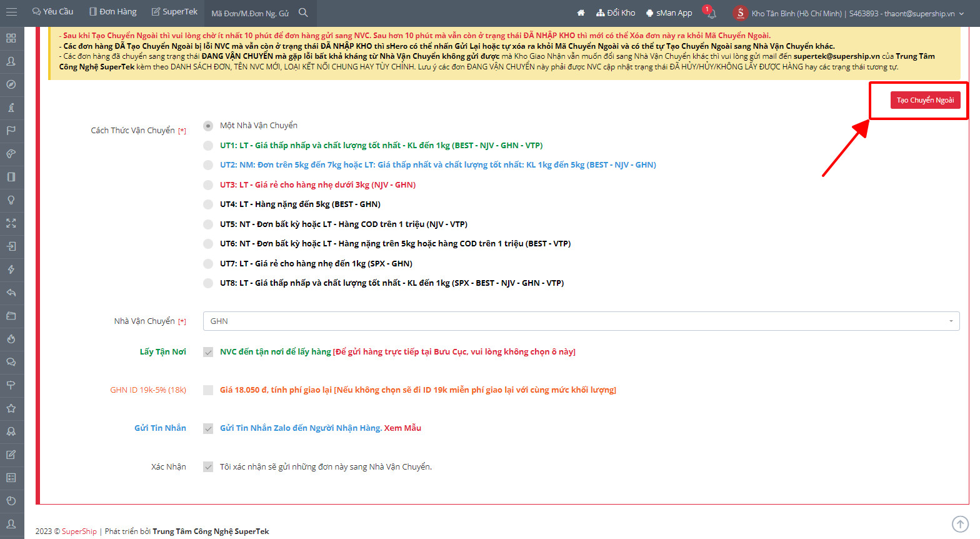Select the UT1 shipping priority option
980x539 pixels.
point(208,146)
